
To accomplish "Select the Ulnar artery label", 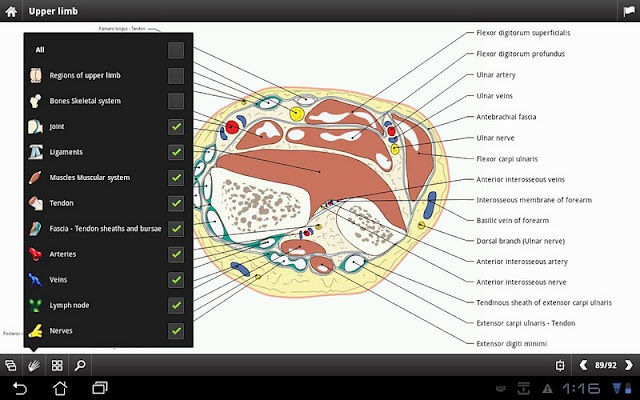I will pos(496,75).
